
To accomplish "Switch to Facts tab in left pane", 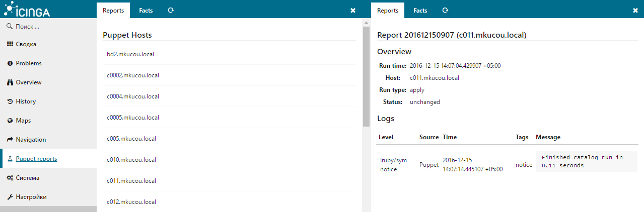I will 146,11.
